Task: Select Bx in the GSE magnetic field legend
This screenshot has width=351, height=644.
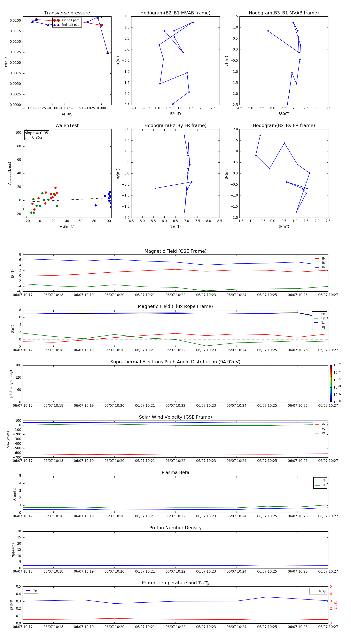Action: [320, 259]
